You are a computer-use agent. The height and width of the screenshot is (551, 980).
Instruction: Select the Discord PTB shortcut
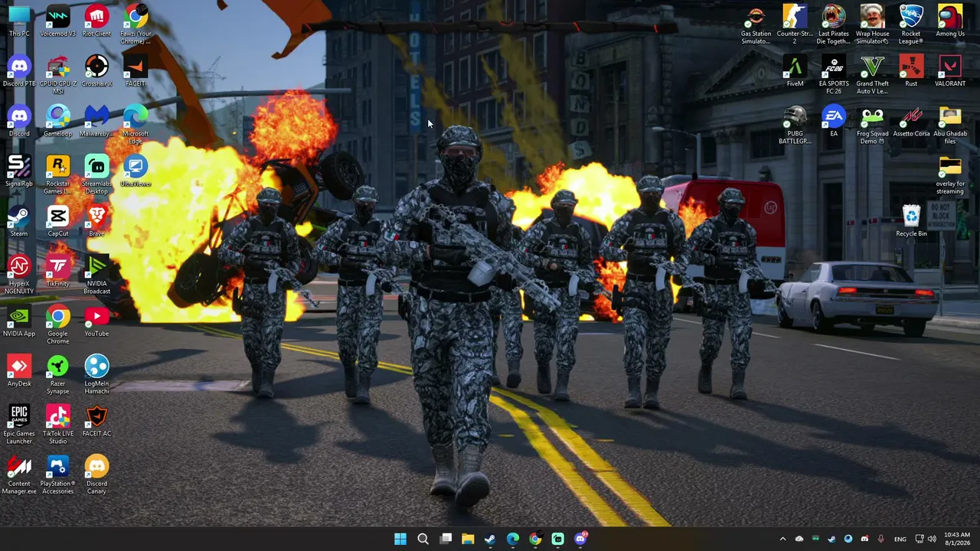pos(19,70)
